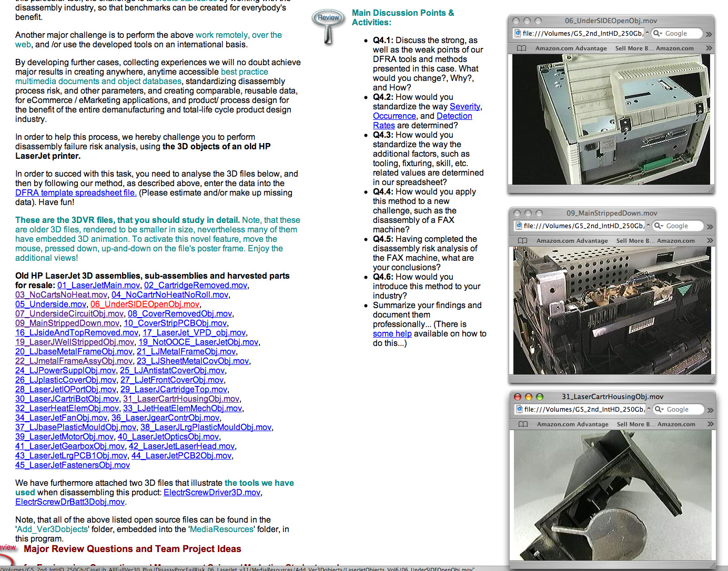Expand bookmarks bar overflow in 31_LaserCartrHousingObj.mov window
This screenshot has height=571, width=728.
710,424
